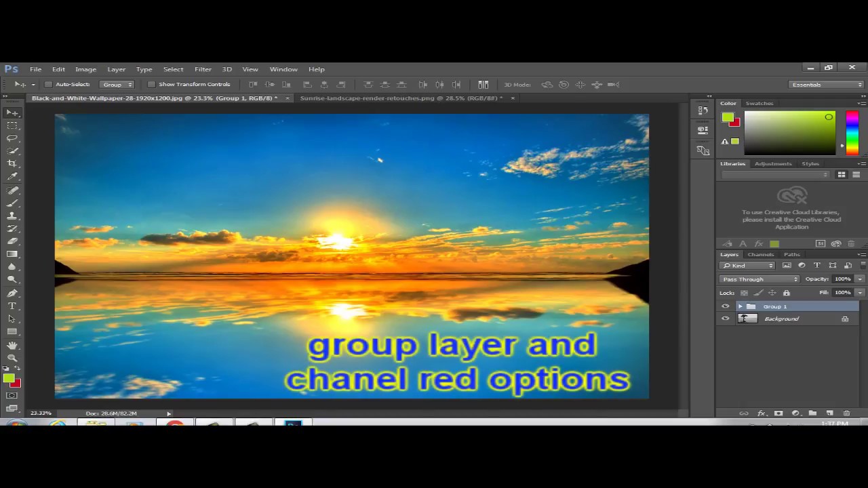Toggle lock position
The height and width of the screenshot is (488, 868).
pos(772,293)
